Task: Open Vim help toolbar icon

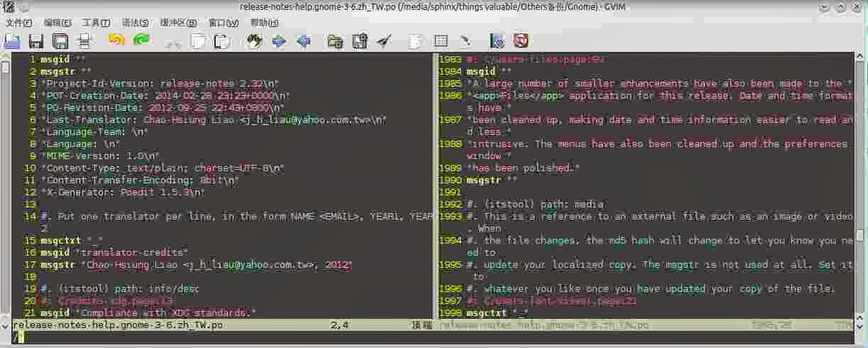Action: click(498, 41)
